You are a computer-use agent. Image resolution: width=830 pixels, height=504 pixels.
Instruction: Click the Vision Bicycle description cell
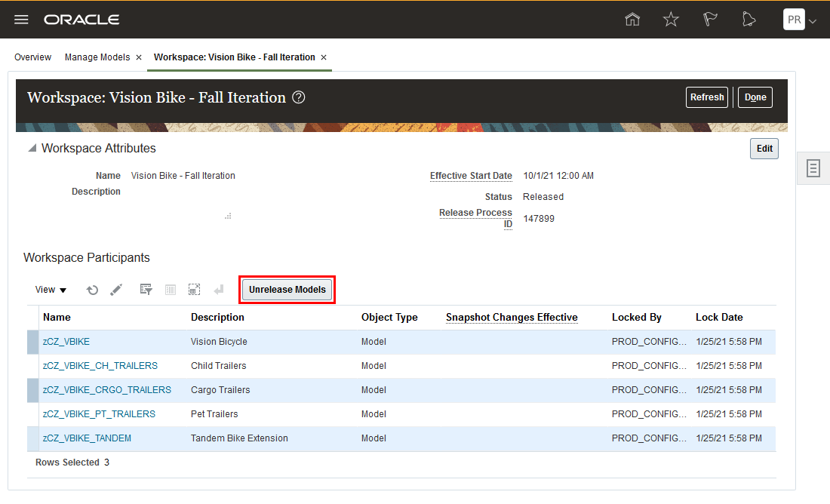pyautogui.click(x=219, y=342)
